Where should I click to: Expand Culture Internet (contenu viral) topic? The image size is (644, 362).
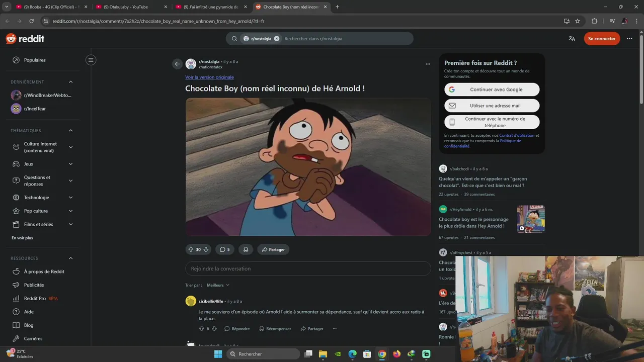70,147
